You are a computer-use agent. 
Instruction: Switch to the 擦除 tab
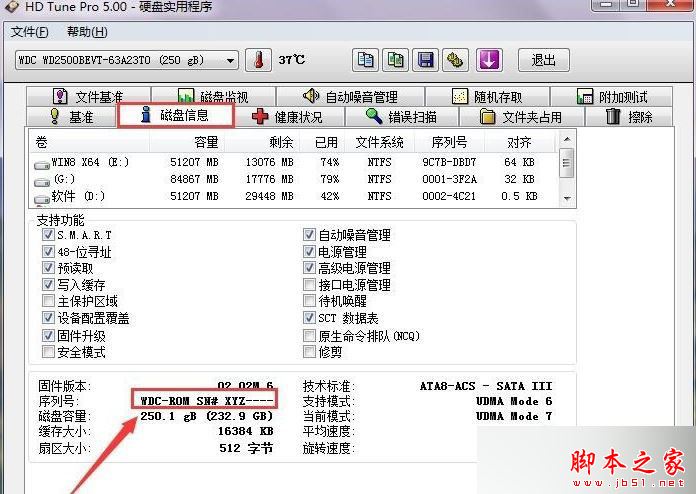(x=629, y=117)
